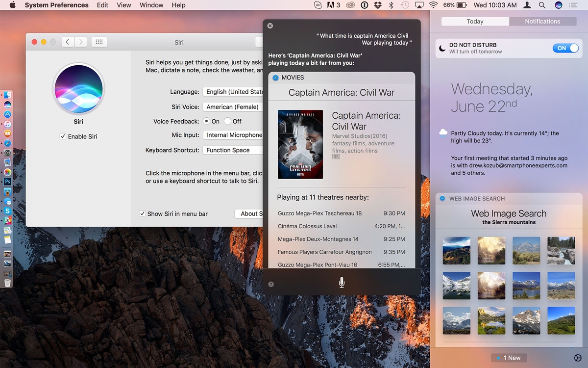The width and height of the screenshot is (588, 368).
Task: Switch to the Notifications tab
Action: click(x=542, y=21)
